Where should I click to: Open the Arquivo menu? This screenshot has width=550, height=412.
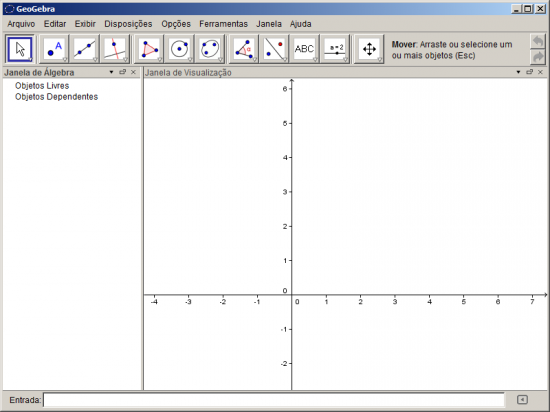(21, 24)
